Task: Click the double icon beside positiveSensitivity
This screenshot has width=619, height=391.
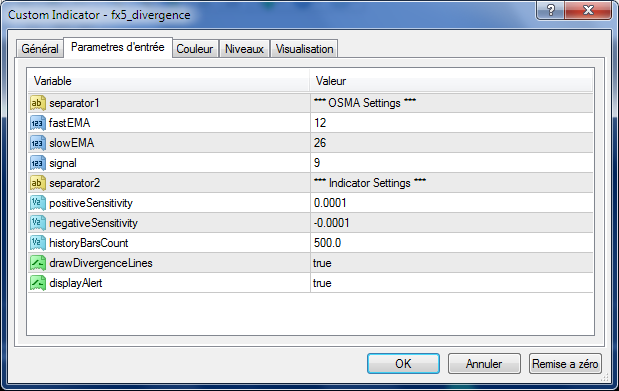Action: [x=38, y=203]
